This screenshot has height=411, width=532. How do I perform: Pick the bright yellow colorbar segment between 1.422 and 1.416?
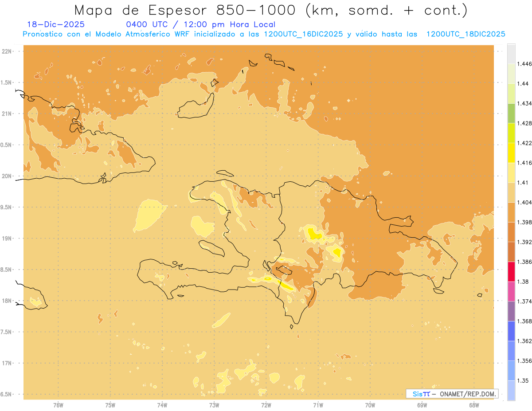pos(511,153)
